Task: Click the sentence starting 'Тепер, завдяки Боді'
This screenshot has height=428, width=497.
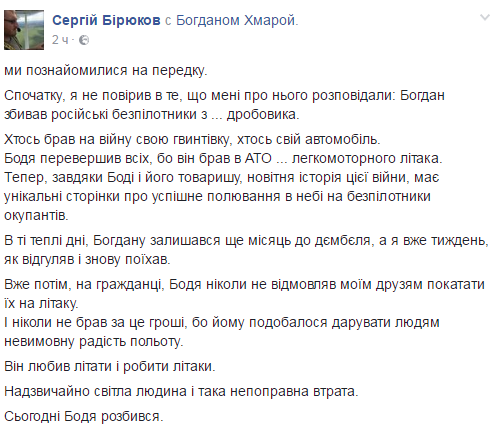Action: click(x=222, y=196)
